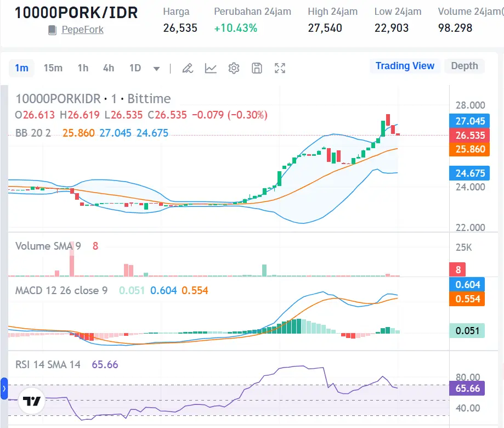The width and height of the screenshot is (504, 428).
Task: Toggle the Trading View chart mode
Action: point(405,66)
